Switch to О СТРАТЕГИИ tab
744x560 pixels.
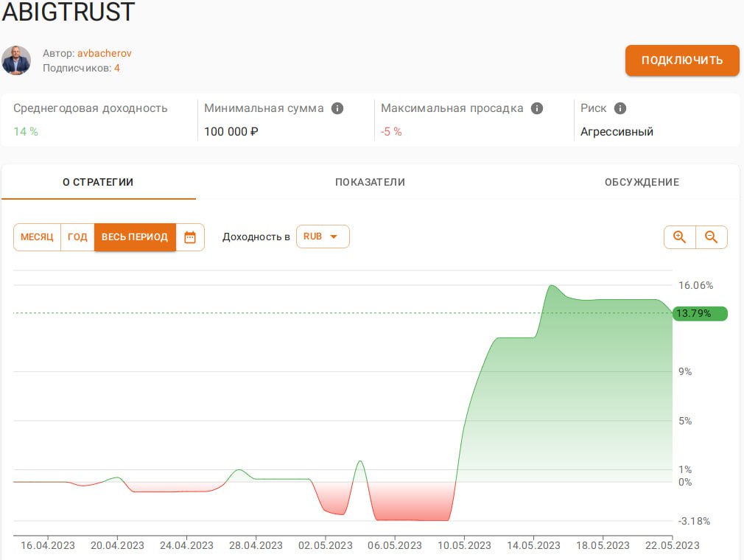click(x=98, y=182)
